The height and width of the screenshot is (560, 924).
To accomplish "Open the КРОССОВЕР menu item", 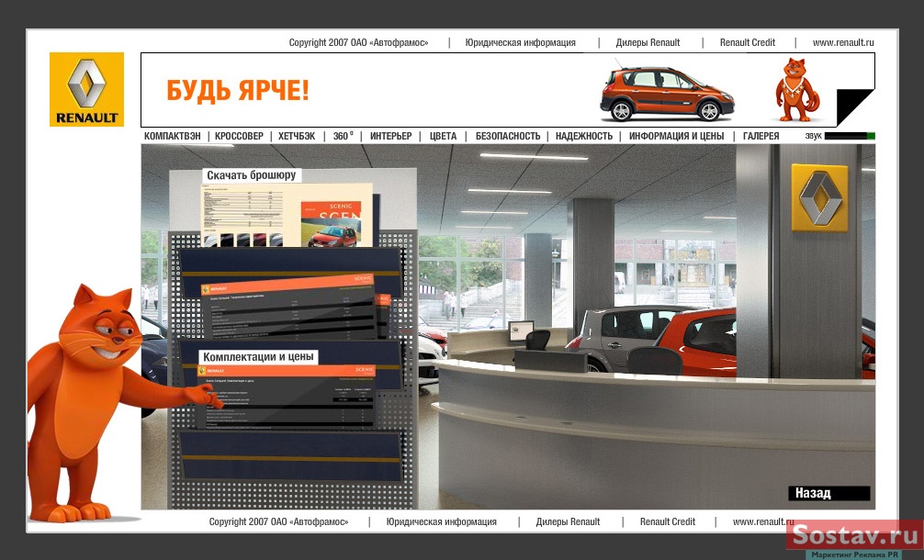I will (x=239, y=136).
